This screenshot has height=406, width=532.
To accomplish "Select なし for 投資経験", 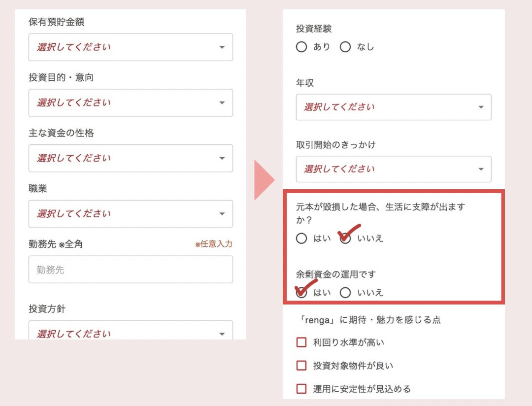I will [345, 47].
